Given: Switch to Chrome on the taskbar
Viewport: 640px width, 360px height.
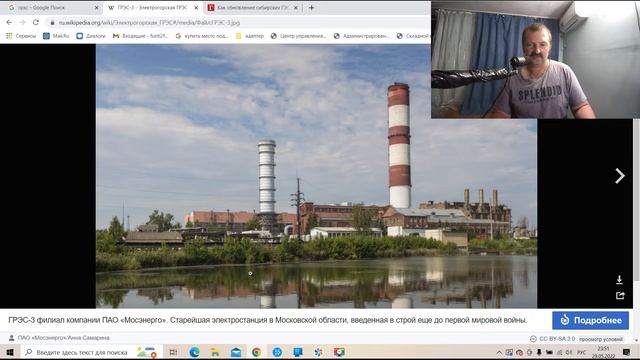Looking at the screenshot, I should click(256, 352).
